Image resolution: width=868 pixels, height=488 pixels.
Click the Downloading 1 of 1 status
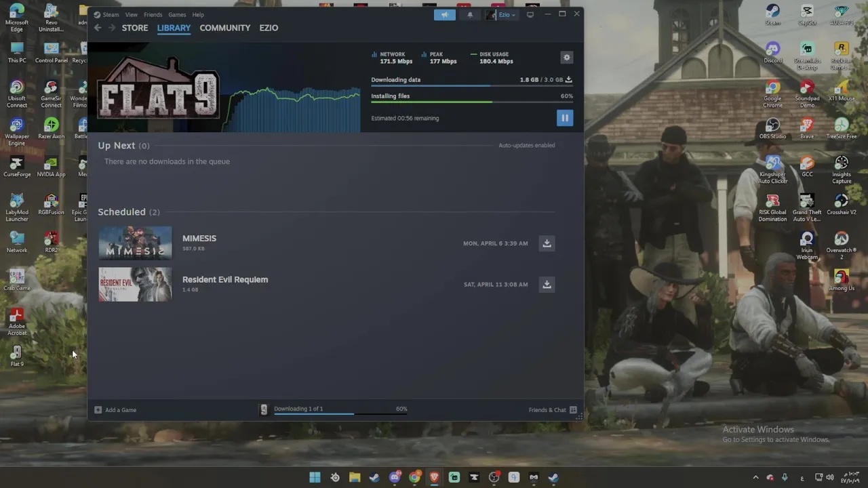click(298, 409)
